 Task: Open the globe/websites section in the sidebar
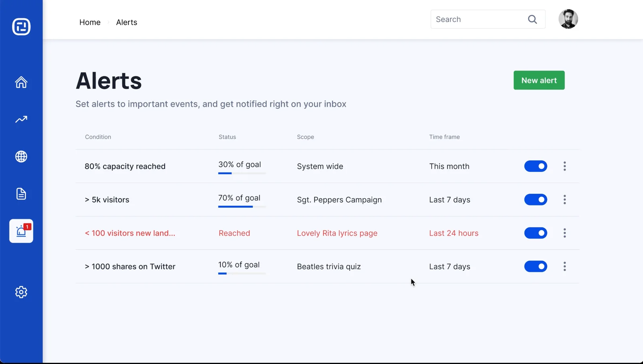click(21, 157)
